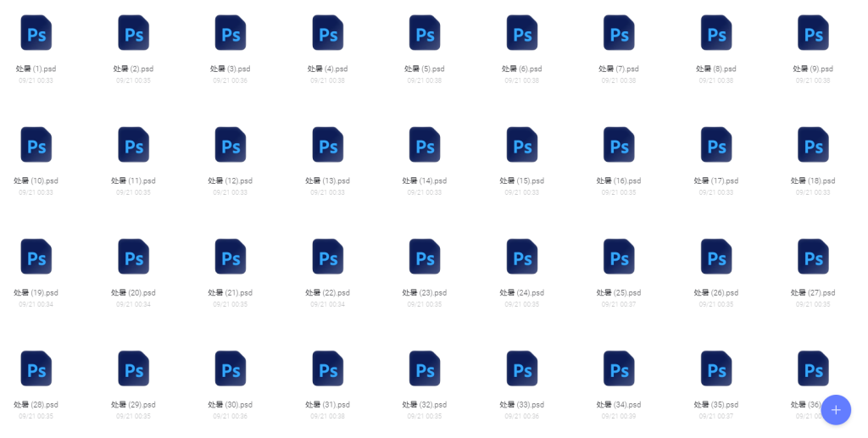Pick the 处暑 (24).psd file thumbnail
The image size is (868, 438).
click(x=521, y=257)
